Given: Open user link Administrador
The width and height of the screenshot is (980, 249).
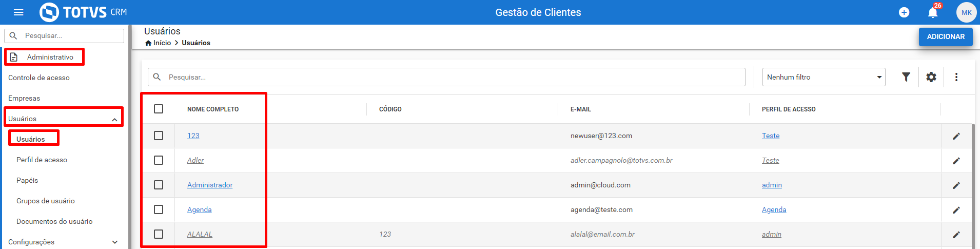Looking at the screenshot, I should tap(210, 185).
